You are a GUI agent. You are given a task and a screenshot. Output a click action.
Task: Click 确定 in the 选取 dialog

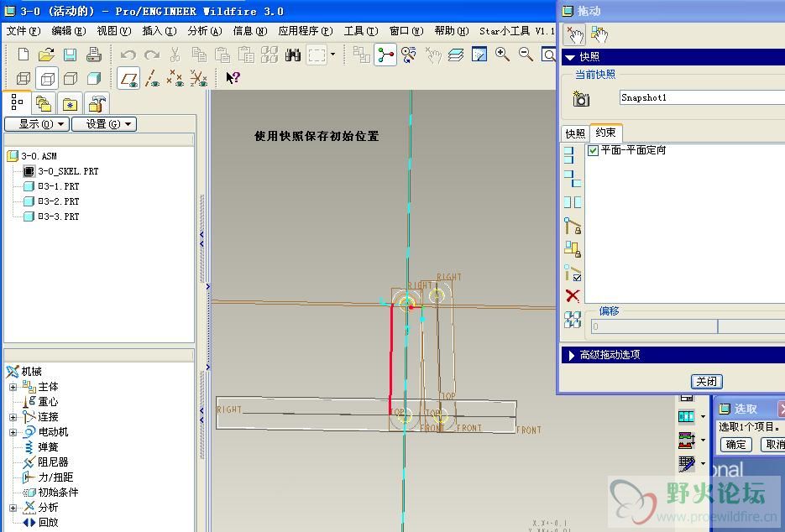point(735,445)
